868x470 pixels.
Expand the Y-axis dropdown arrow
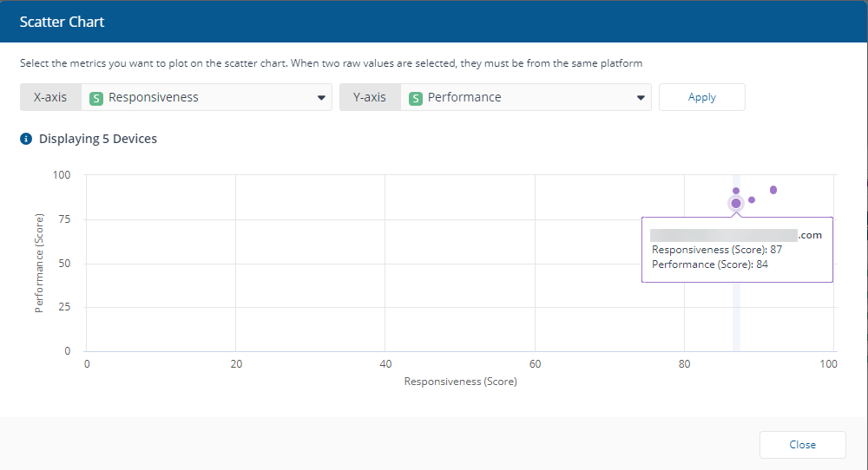[641, 98]
